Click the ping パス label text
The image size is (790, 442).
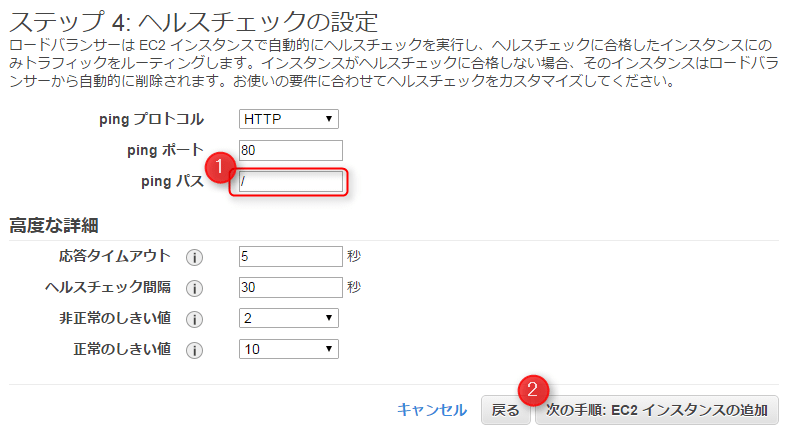click(173, 181)
